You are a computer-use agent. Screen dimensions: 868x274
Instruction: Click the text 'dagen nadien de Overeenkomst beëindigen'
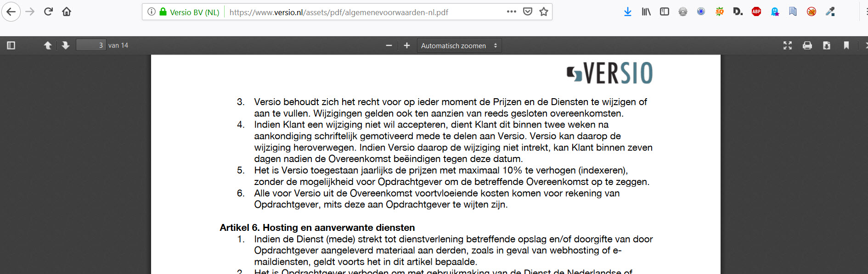coord(344,159)
